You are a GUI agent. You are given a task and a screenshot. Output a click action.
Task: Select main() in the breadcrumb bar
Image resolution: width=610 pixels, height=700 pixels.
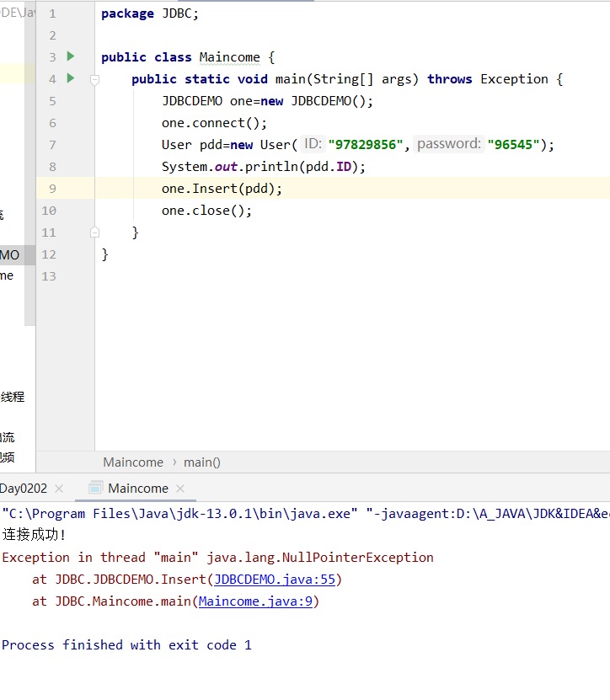[202, 462]
